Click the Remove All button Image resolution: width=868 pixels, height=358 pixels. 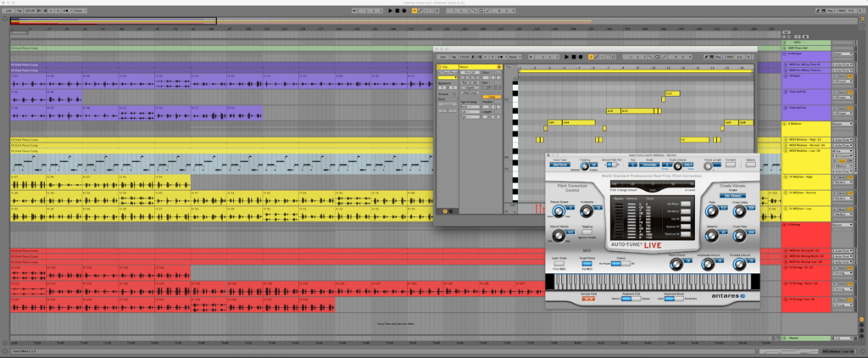[x=685, y=234]
